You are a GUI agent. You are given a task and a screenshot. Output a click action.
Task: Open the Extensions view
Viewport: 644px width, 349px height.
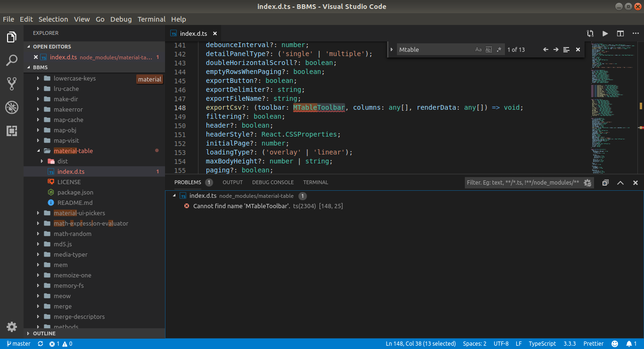tap(12, 131)
